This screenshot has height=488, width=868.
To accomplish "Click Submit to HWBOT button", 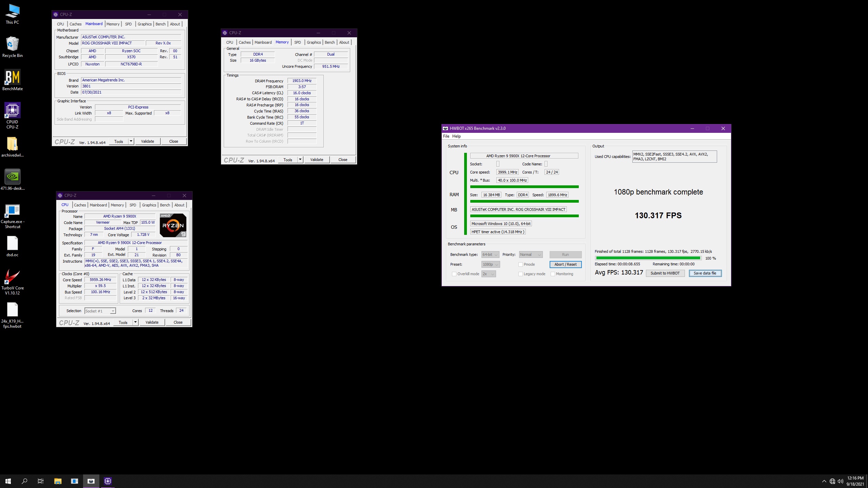I will 665,273.
